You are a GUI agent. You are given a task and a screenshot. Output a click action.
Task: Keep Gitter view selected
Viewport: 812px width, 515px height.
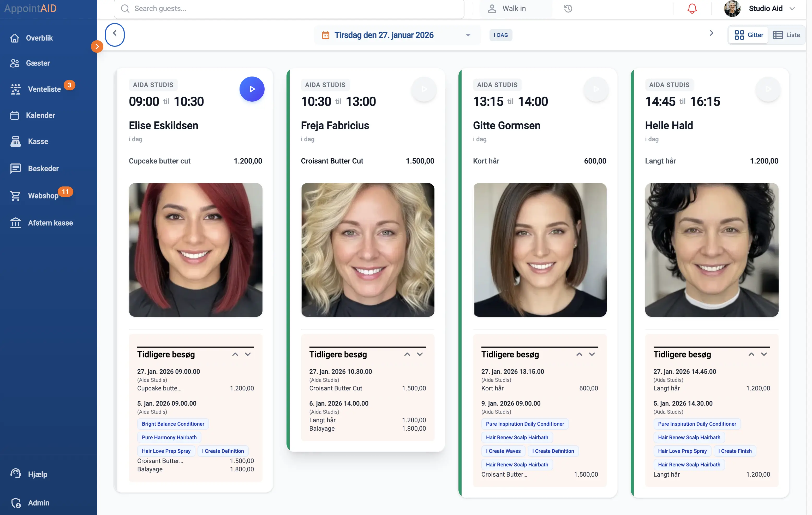coord(748,35)
